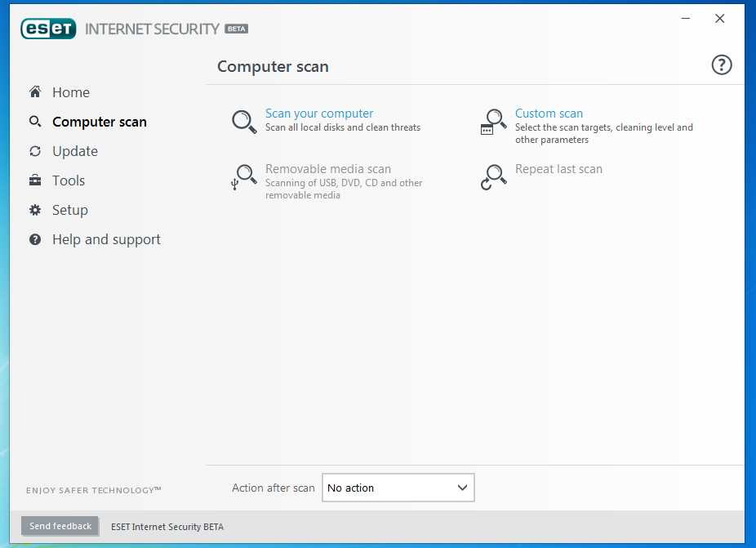756x548 pixels.
Task: Open Help and support section
Action: 107,240
